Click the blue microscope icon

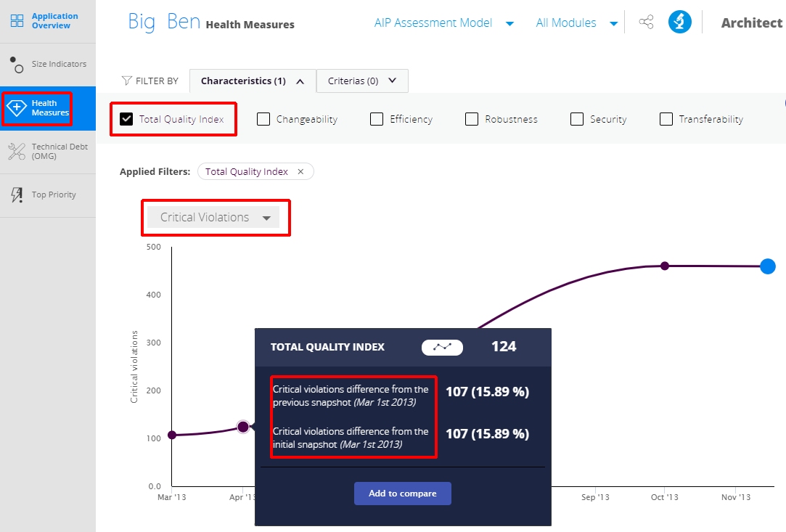click(x=680, y=22)
